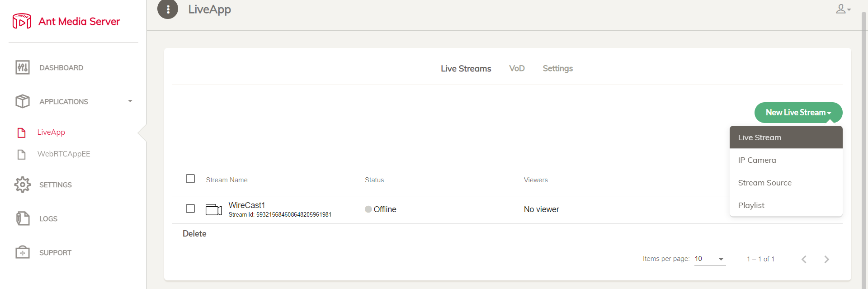Check the WireCast1 stream checkbox
The width and height of the screenshot is (868, 289).
pos(190,208)
